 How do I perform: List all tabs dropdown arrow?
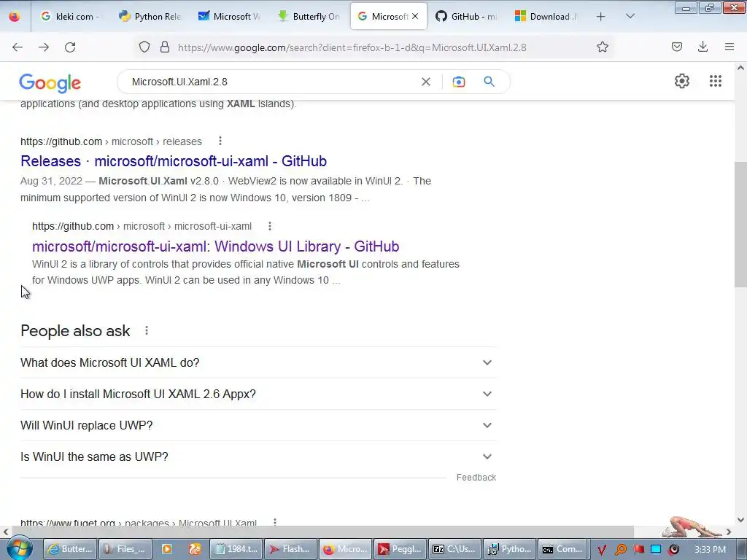tap(630, 16)
